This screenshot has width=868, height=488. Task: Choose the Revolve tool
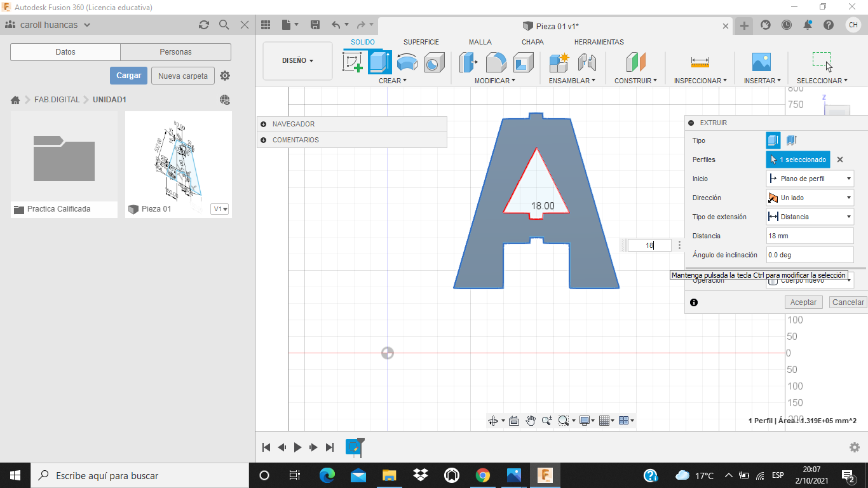407,62
